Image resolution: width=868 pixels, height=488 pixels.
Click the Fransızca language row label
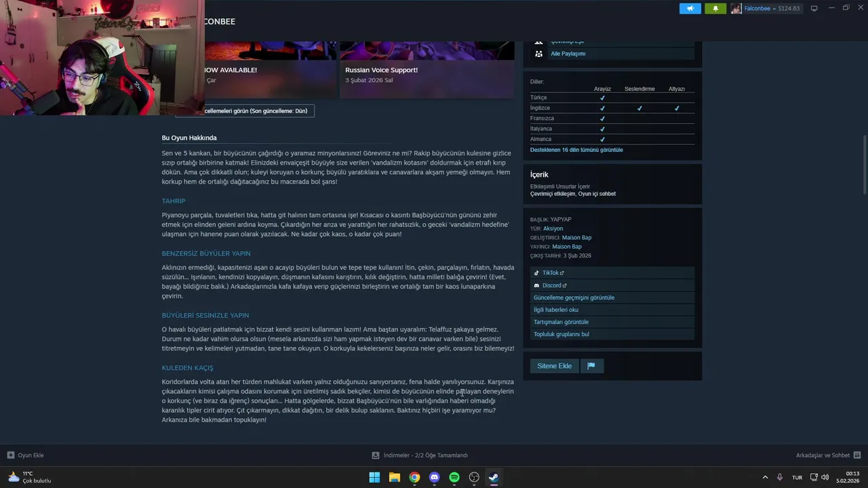click(x=541, y=119)
